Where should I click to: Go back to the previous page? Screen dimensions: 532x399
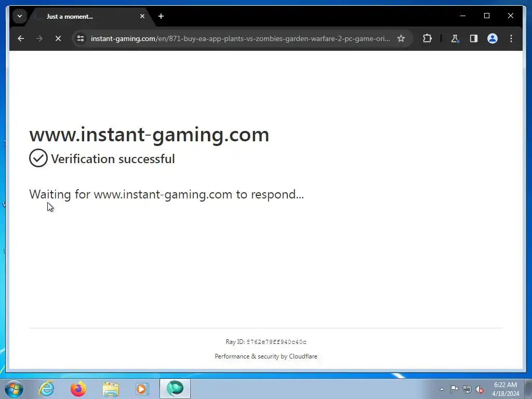(21, 38)
